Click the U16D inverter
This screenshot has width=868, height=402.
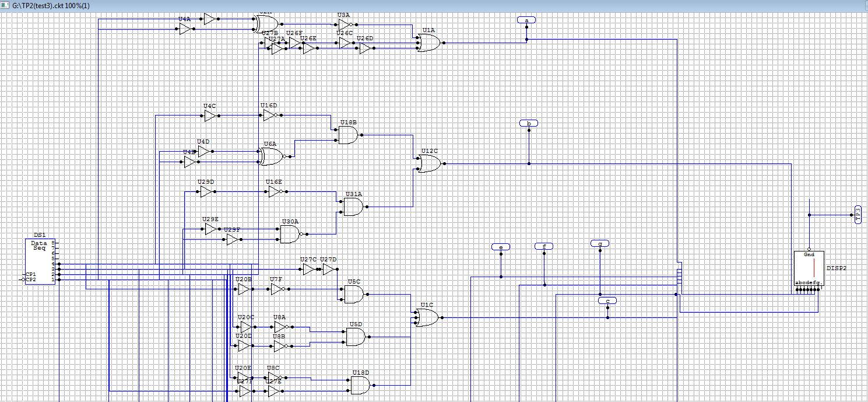click(269, 116)
